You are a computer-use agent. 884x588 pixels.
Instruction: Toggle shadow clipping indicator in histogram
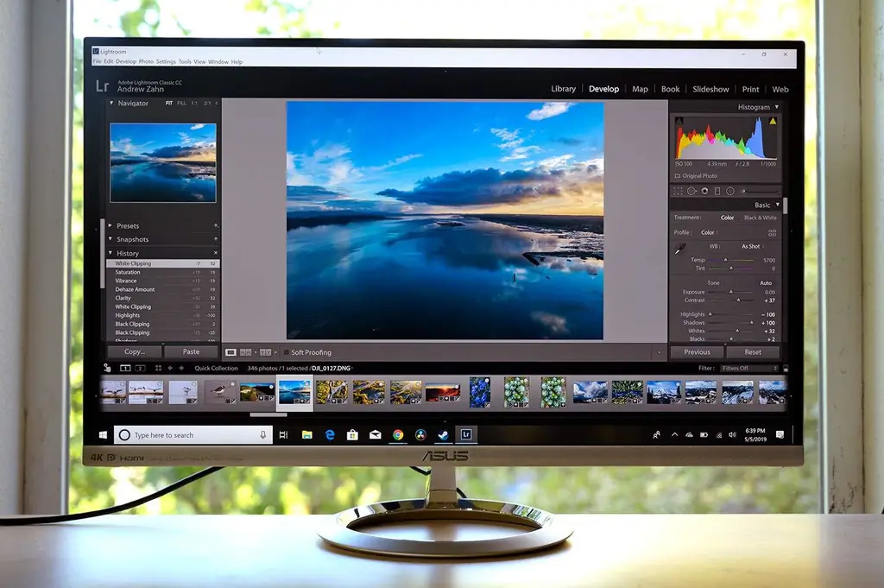pos(679,121)
